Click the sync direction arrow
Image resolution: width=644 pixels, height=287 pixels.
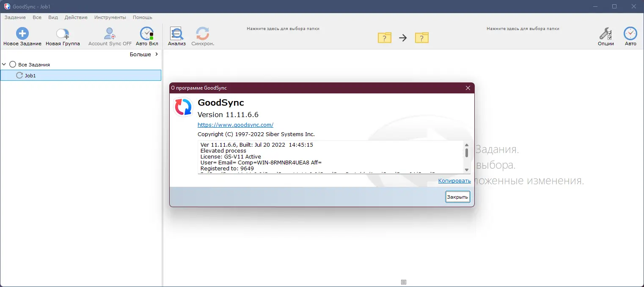click(403, 38)
